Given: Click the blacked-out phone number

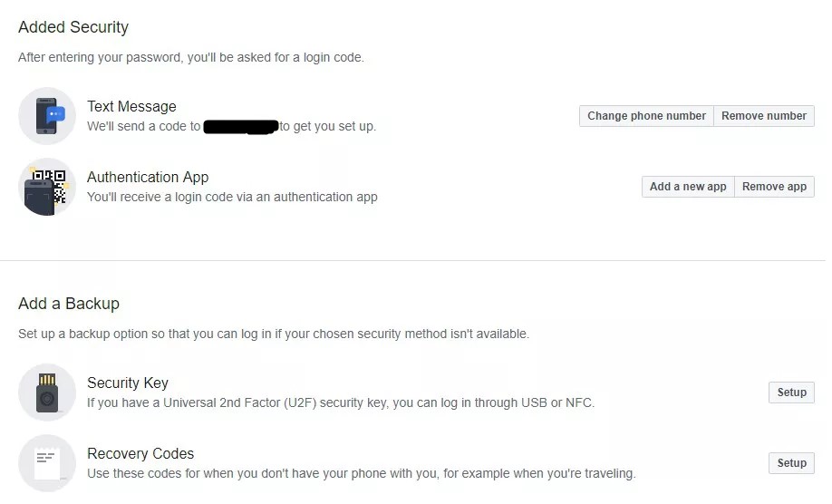Looking at the screenshot, I should click(241, 127).
